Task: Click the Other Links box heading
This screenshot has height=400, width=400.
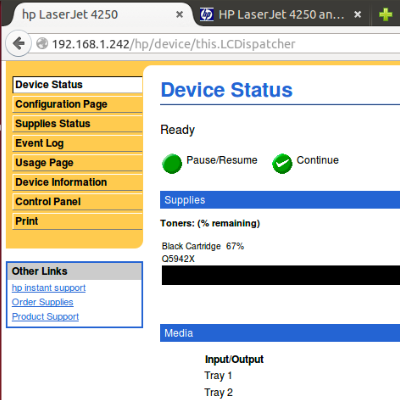Action: [x=74, y=271]
